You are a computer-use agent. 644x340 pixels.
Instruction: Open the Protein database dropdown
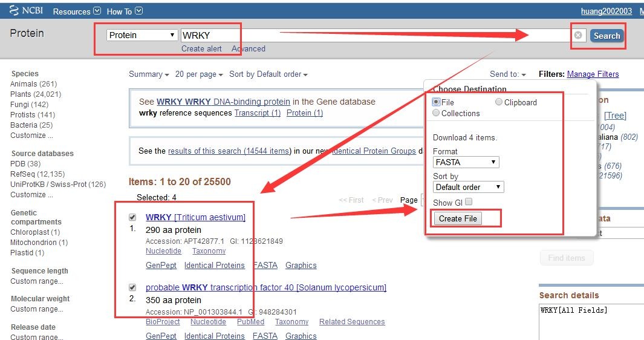coord(142,35)
